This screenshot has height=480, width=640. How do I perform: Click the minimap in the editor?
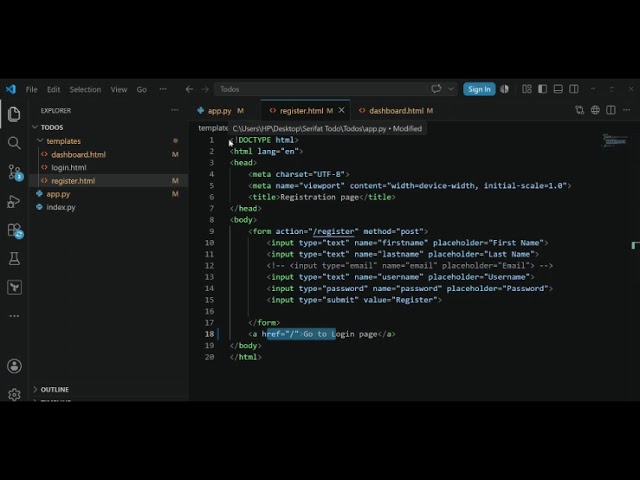615,140
